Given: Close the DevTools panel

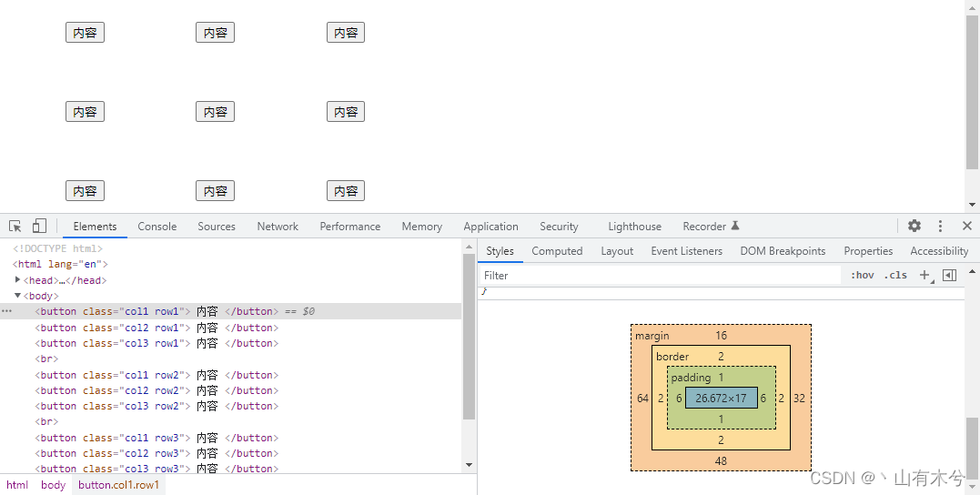Looking at the screenshot, I should (x=967, y=226).
